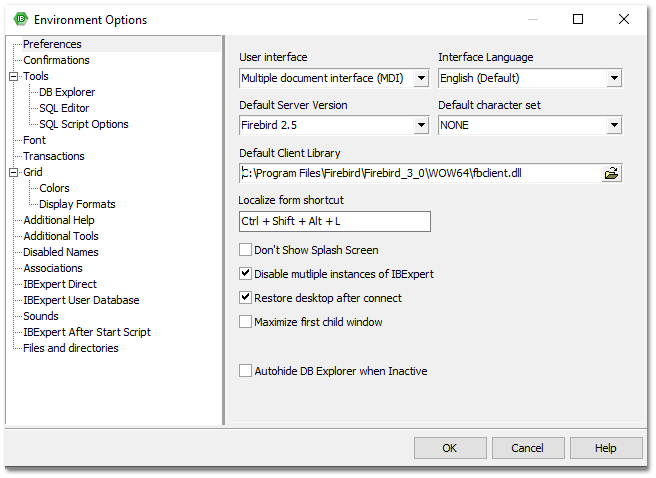Select Sounds in the tree
This screenshot has height=478, width=656.
41,316
